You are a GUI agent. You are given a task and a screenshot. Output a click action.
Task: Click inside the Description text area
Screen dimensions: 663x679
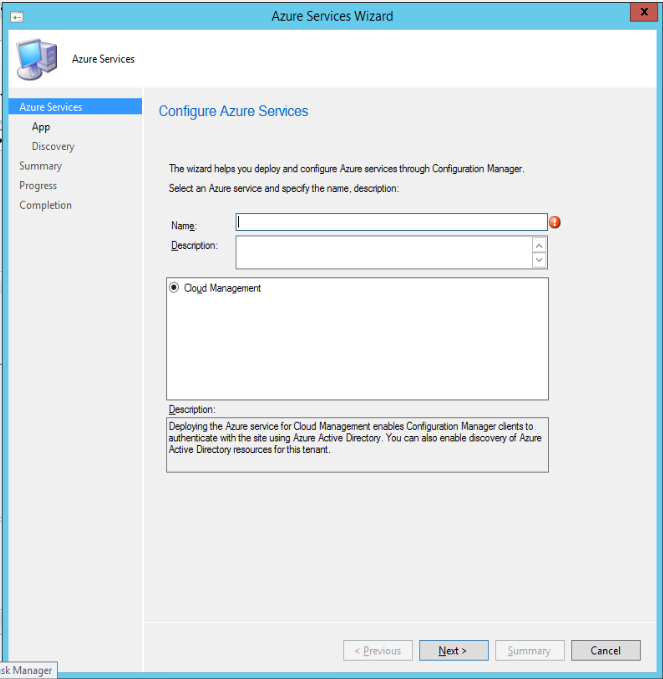pos(384,252)
